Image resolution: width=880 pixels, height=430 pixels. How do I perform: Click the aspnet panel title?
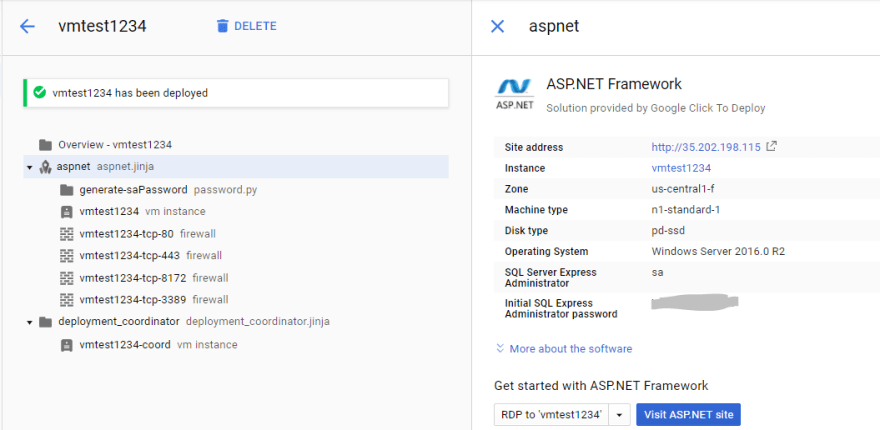(554, 26)
